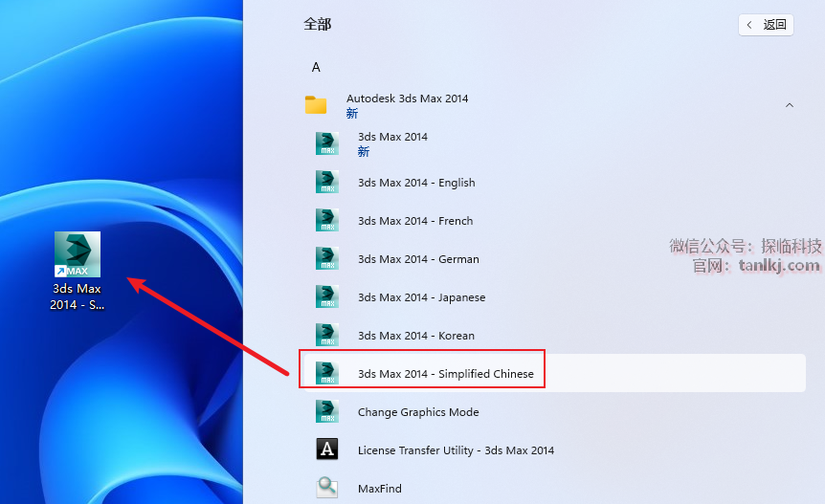Click the icon beside 3ds Max 2014 - Korean
This screenshot has height=504, width=825.
[x=326, y=336]
